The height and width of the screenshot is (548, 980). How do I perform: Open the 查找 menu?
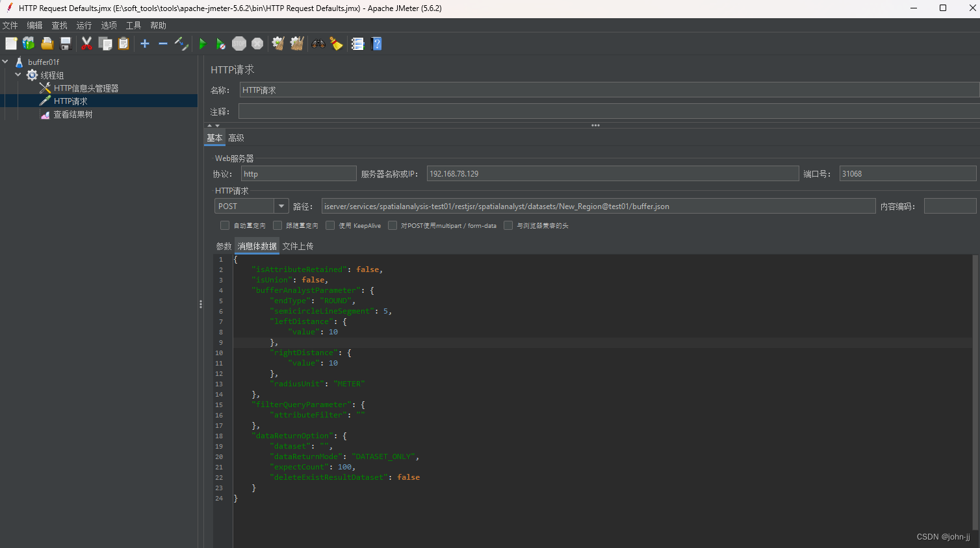click(60, 25)
